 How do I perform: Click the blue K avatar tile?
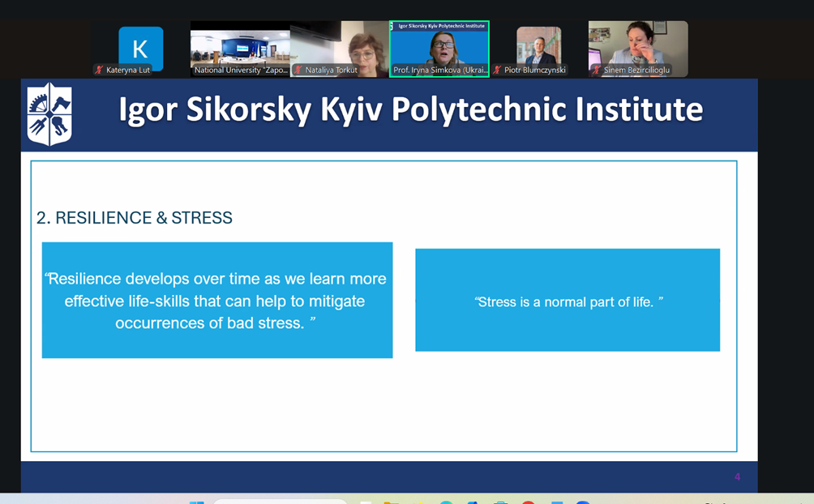coord(140,48)
